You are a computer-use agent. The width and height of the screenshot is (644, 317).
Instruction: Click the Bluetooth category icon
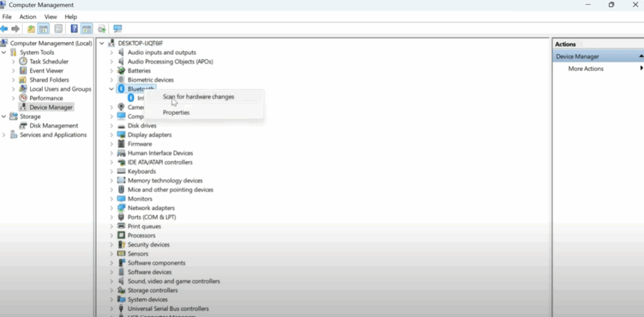pyautogui.click(x=121, y=89)
